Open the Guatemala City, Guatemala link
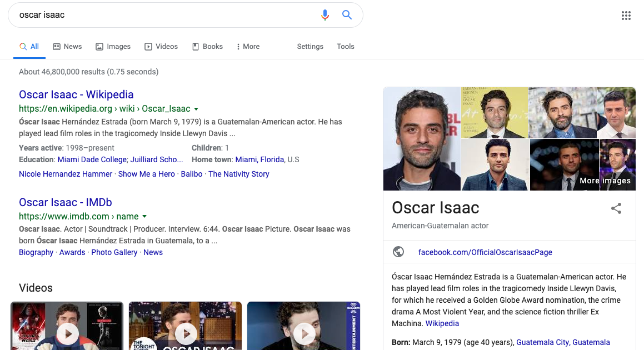This screenshot has height=350, width=644. pyautogui.click(x=563, y=342)
